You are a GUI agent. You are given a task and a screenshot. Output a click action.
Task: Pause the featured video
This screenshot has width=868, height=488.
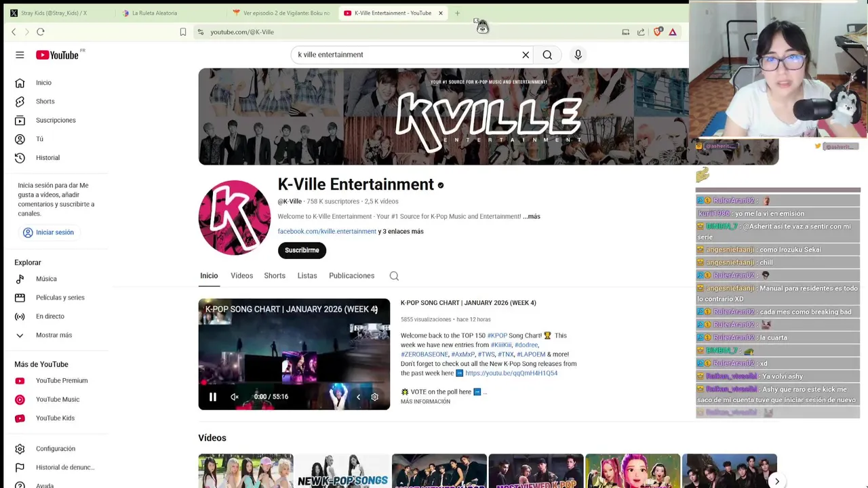click(x=212, y=397)
